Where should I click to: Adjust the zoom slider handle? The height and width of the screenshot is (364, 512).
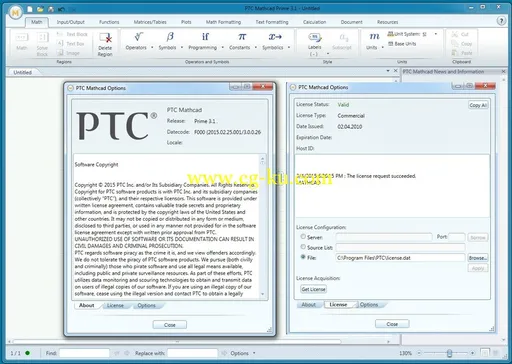[x=449, y=353]
